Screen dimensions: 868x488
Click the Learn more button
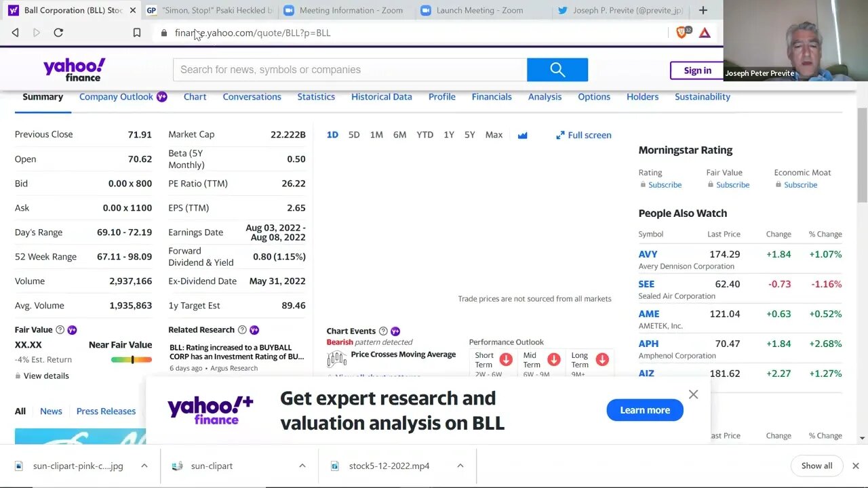(x=645, y=410)
